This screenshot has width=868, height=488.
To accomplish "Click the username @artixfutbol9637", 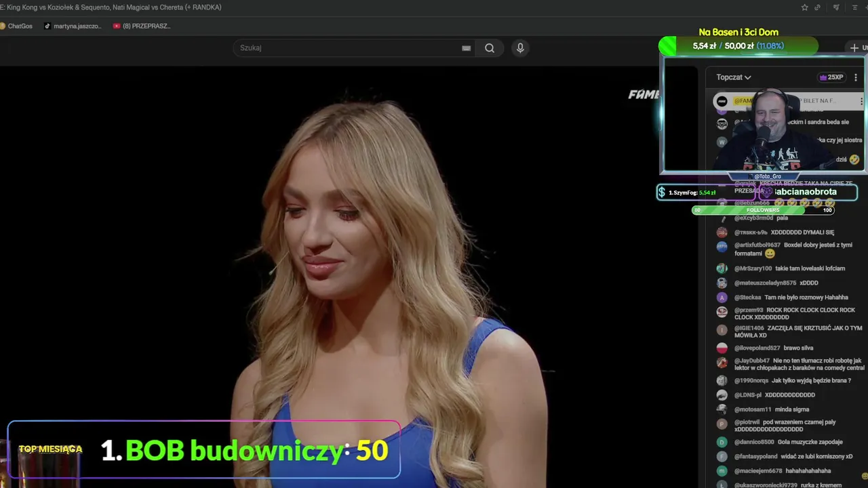I will 757,245.
